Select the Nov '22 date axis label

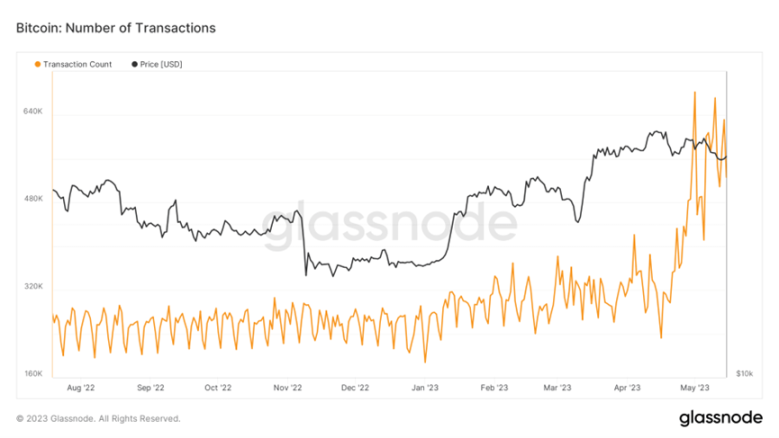point(287,387)
